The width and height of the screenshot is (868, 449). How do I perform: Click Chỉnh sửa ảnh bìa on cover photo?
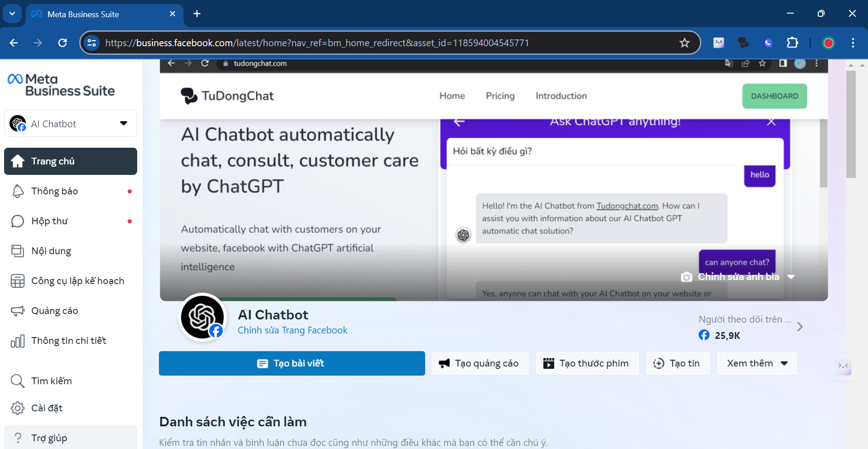tap(739, 277)
